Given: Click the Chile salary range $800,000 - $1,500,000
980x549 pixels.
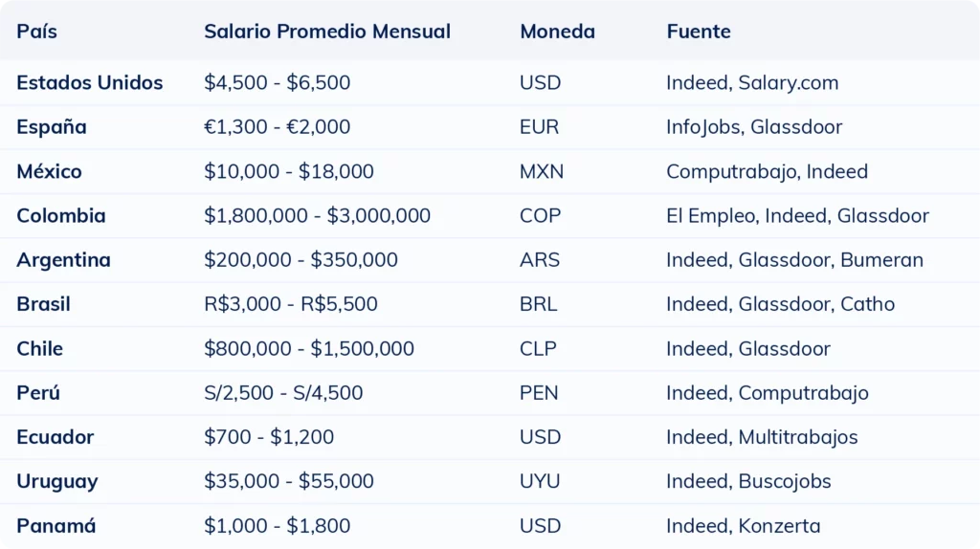Looking at the screenshot, I should pyautogui.click(x=308, y=349).
